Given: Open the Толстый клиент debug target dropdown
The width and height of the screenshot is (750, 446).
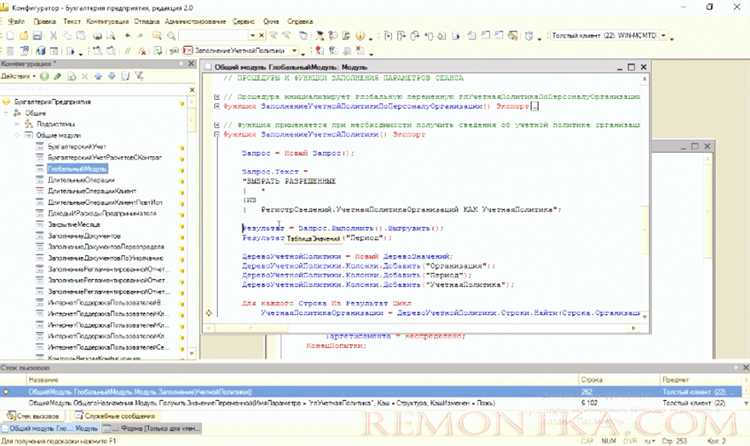Looking at the screenshot, I should pos(663,35).
